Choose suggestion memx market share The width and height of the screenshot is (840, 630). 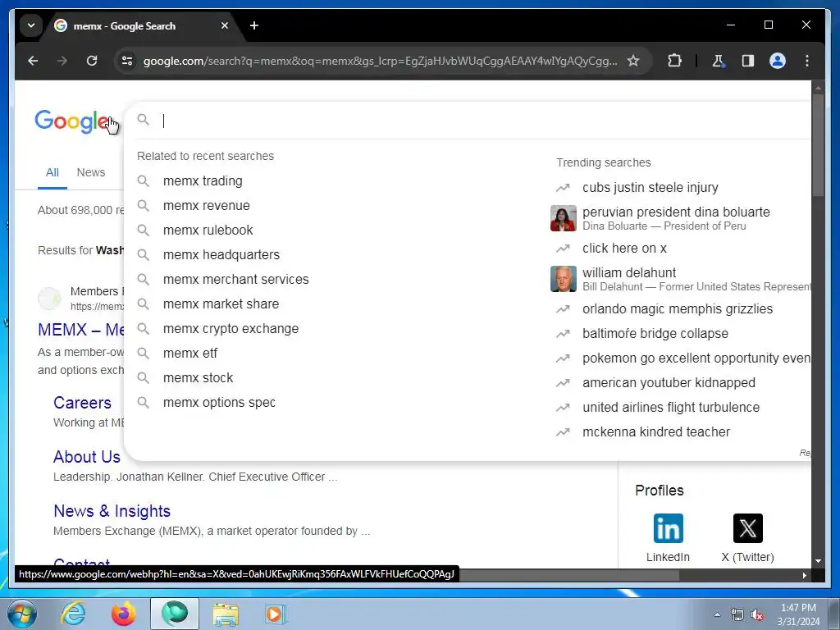[x=221, y=304]
